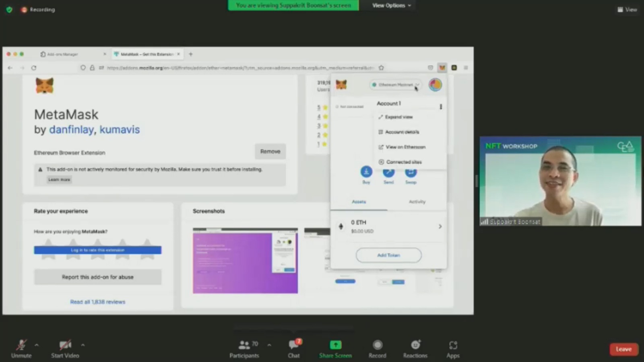
Task: Open the Zoom Apps panel
Action: 453,349
